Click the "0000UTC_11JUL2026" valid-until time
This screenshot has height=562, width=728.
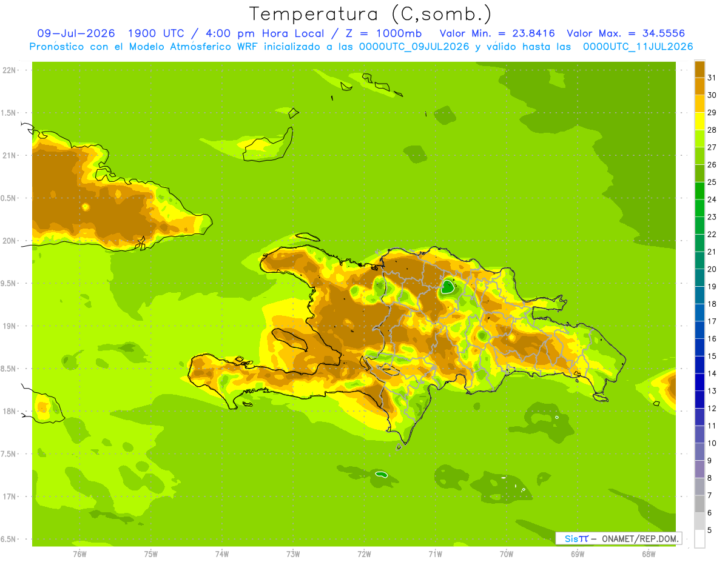pyautogui.click(x=638, y=47)
